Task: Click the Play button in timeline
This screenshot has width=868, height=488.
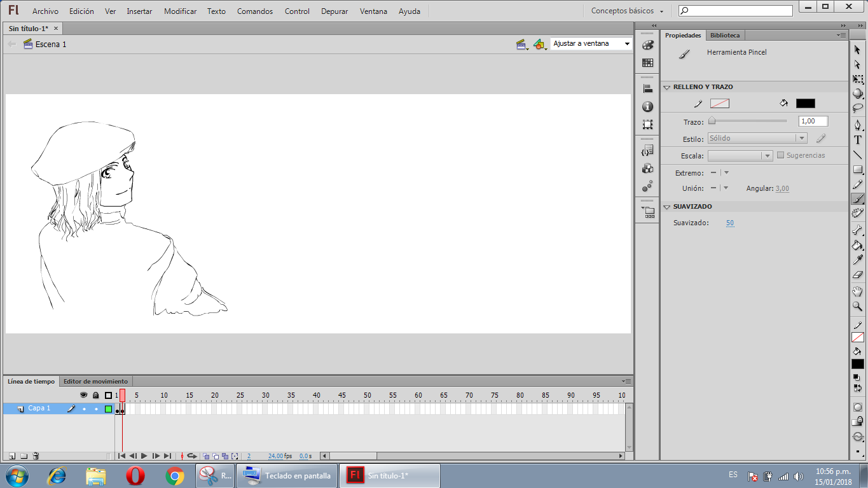Action: 144,456
